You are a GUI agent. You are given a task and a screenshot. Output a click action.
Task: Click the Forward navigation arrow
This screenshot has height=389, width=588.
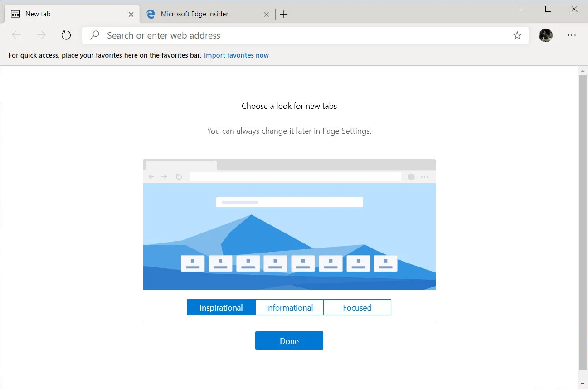(x=41, y=35)
